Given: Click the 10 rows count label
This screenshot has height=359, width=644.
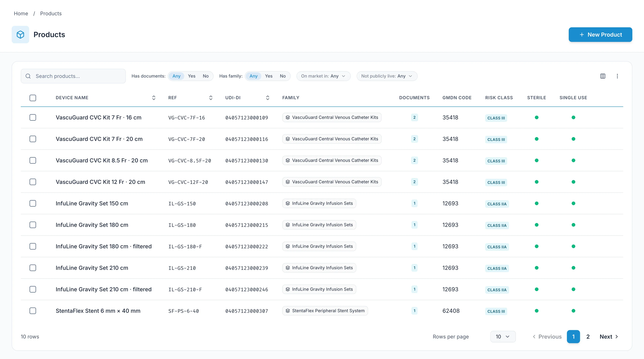Looking at the screenshot, I should click(x=30, y=336).
